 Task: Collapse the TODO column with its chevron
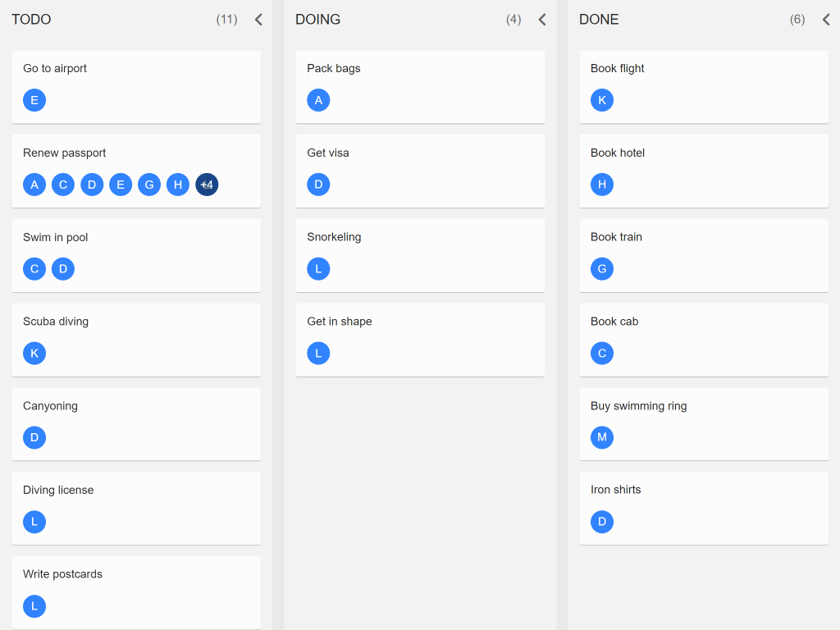258,20
